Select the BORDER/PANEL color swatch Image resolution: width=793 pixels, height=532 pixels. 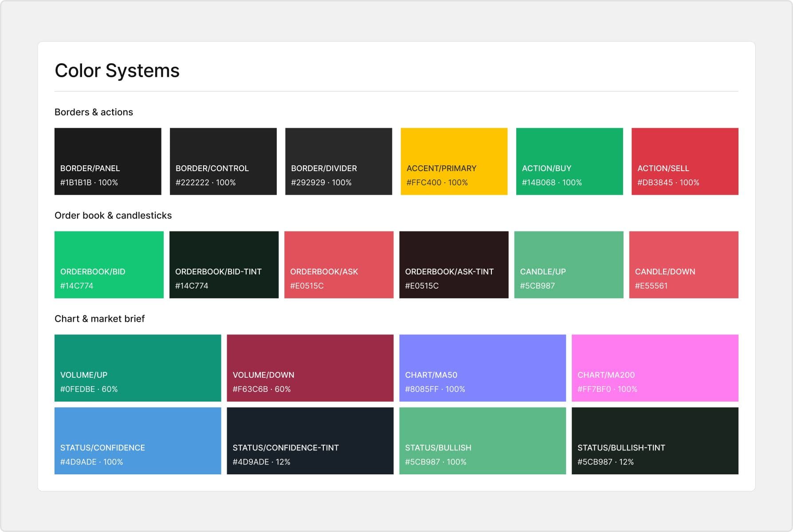click(x=108, y=161)
